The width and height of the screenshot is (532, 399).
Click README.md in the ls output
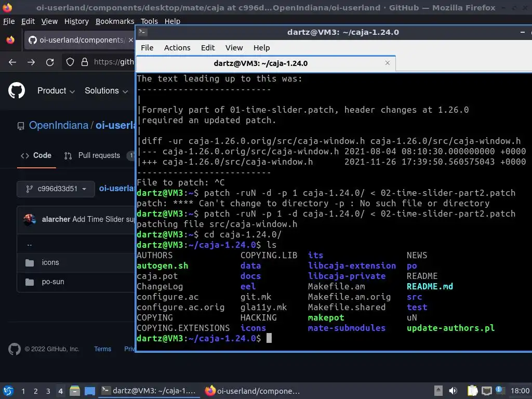pos(430,287)
